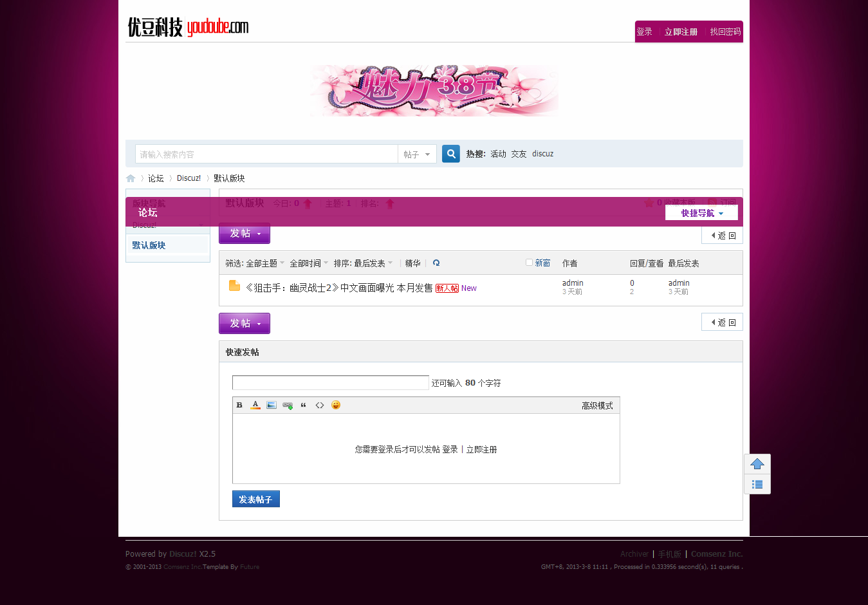Image resolution: width=868 pixels, height=605 pixels.
Task: Filter threads by 精华
Action: click(413, 263)
